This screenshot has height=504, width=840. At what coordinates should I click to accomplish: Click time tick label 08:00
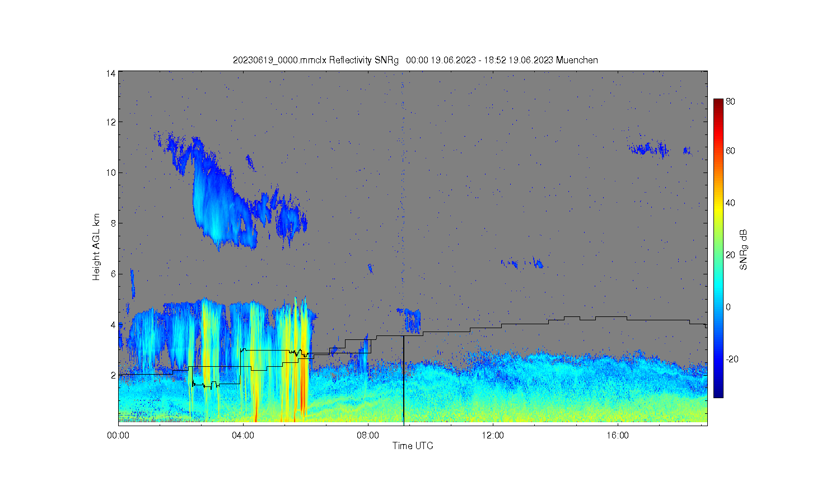point(368,435)
